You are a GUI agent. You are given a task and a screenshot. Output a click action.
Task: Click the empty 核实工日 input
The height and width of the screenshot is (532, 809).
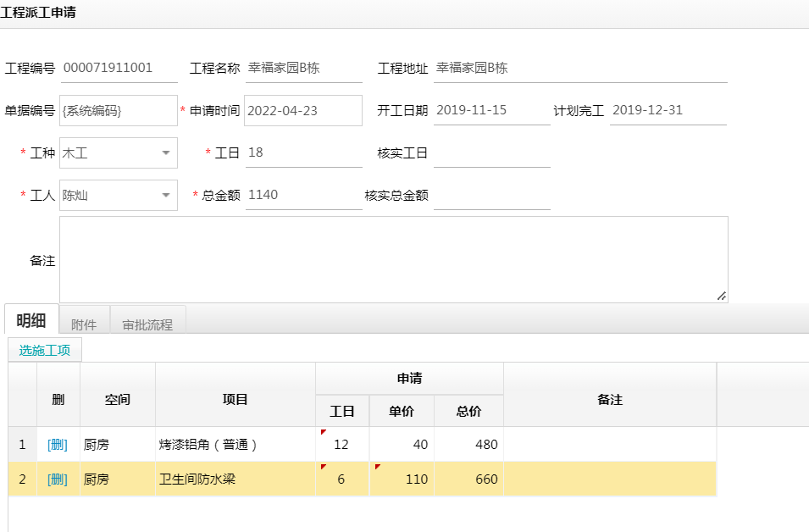tap(491, 153)
